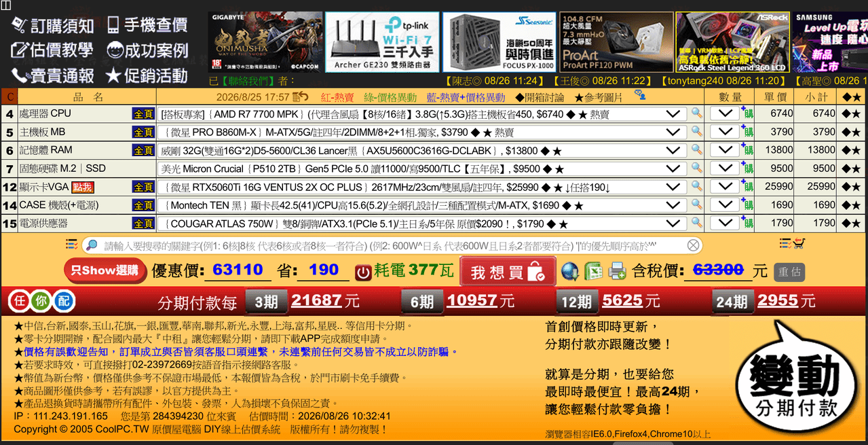
Task: Click the undo arrow icon beside 17:57
Action: [x=301, y=98]
